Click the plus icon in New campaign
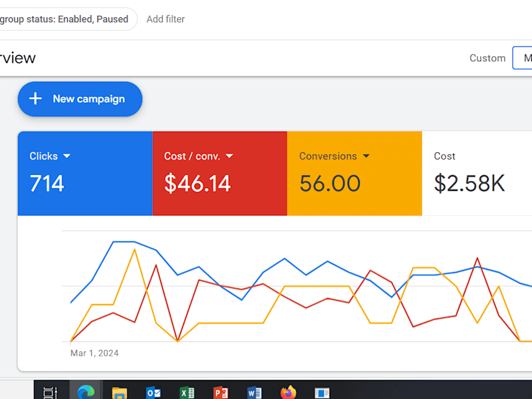Screen dimensions: 532x399 [35, 98]
